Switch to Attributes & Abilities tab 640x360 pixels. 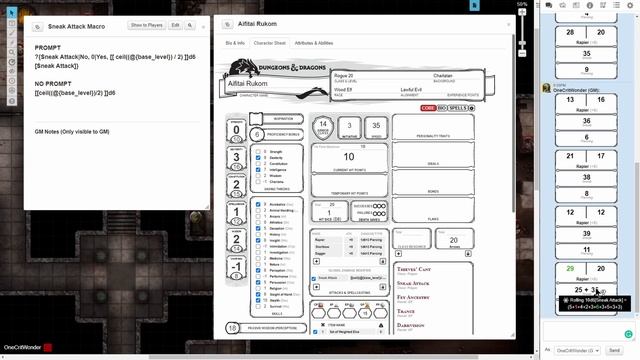click(x=314, y=43)
